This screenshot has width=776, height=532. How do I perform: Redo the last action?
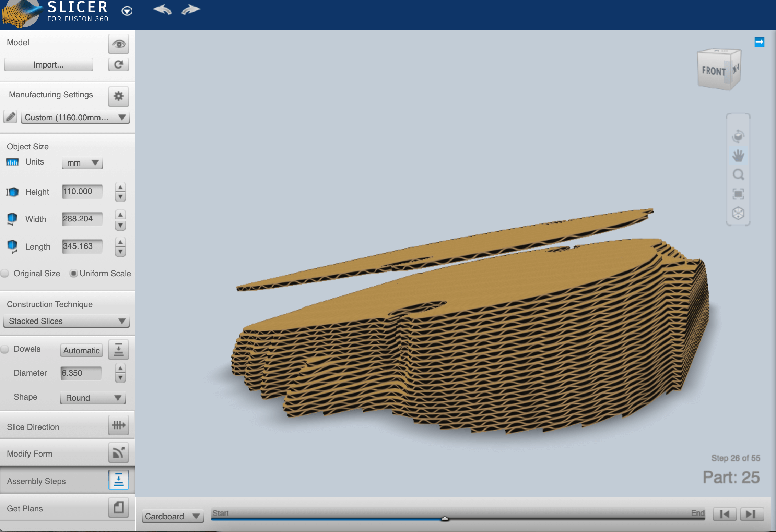coord(191,10)
